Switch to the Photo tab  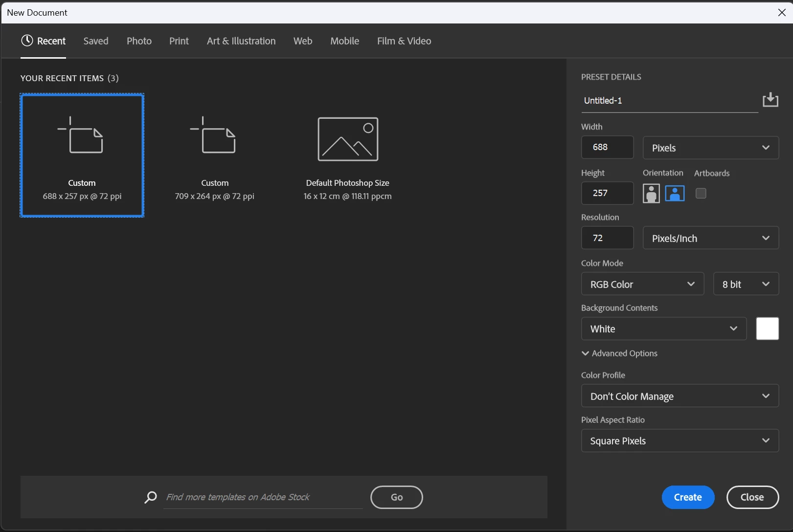click(x=139, y=41)
